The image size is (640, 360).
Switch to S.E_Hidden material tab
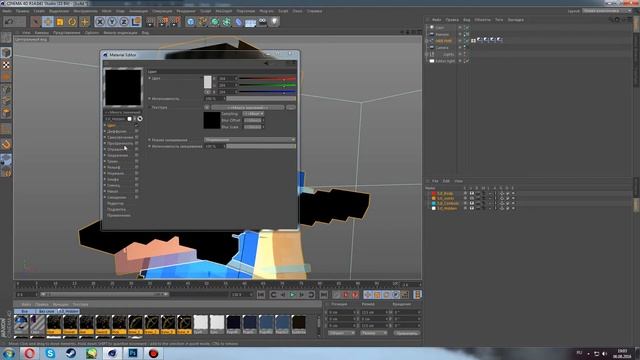click(x=68, y=311)
